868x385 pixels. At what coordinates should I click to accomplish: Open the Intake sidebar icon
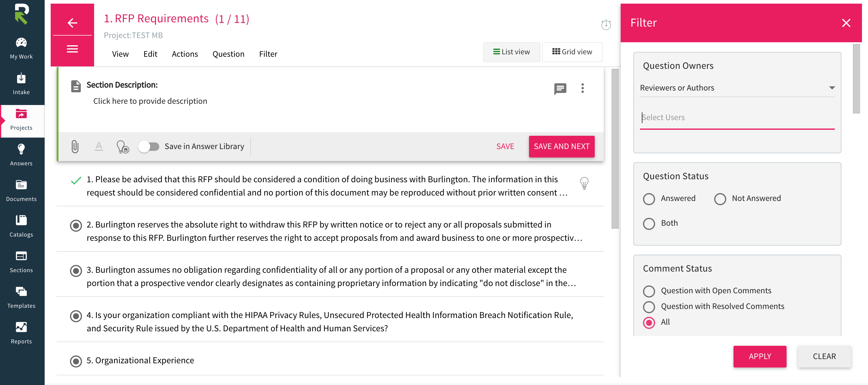point(21,78)
